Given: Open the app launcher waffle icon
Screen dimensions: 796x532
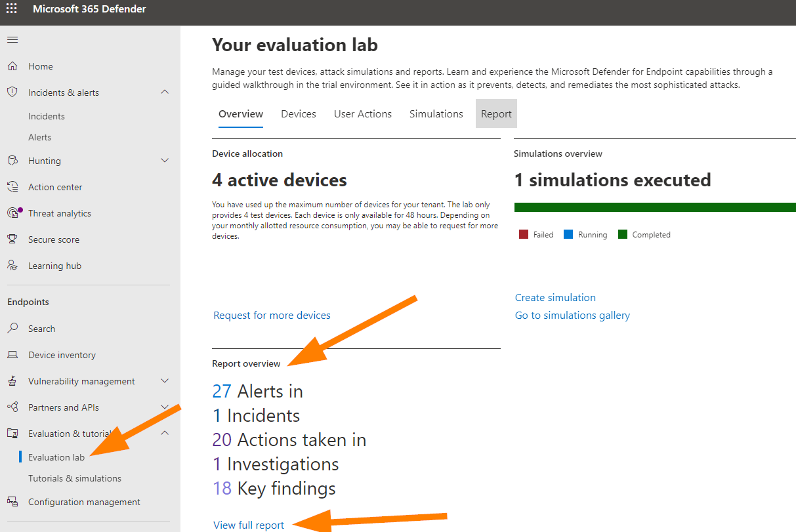Looking at the screenshot, I should tap(12, 9).
